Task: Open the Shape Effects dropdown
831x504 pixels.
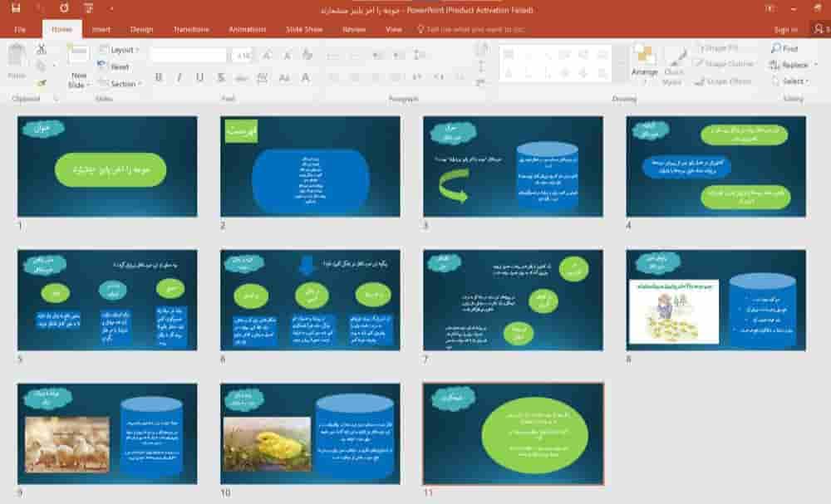Action: 723,81
